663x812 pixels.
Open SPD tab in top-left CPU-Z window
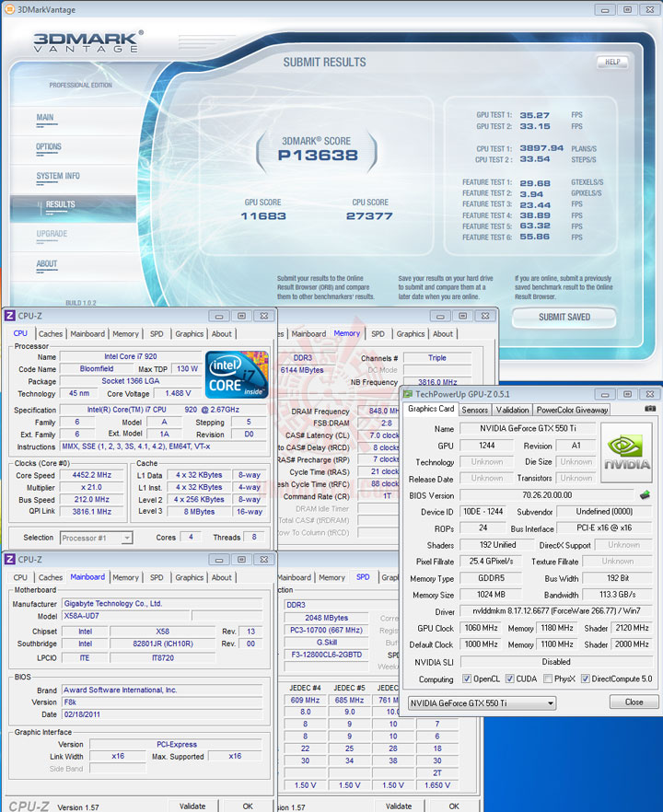[x=157, y=334]
